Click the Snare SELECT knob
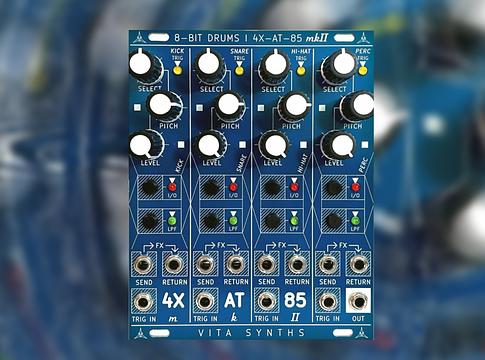Image resolution: width=485 pixels, height=360 pixels. (x=210, y=67)
